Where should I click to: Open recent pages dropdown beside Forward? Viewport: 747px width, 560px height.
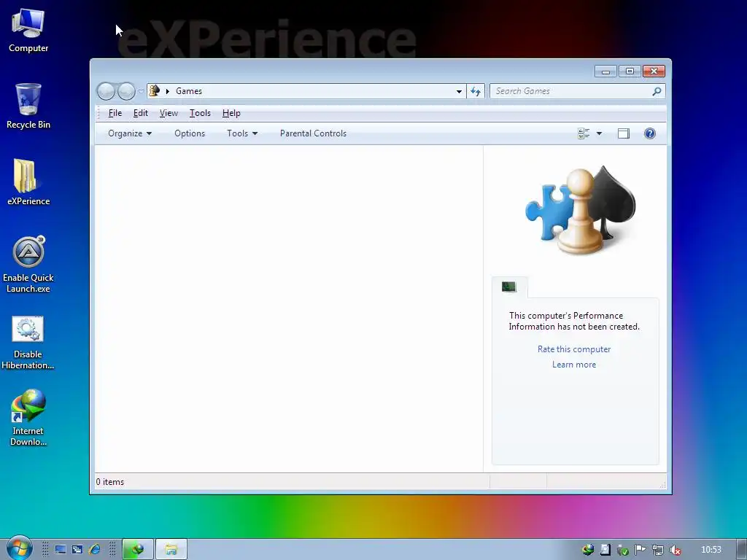click(141, 91)
